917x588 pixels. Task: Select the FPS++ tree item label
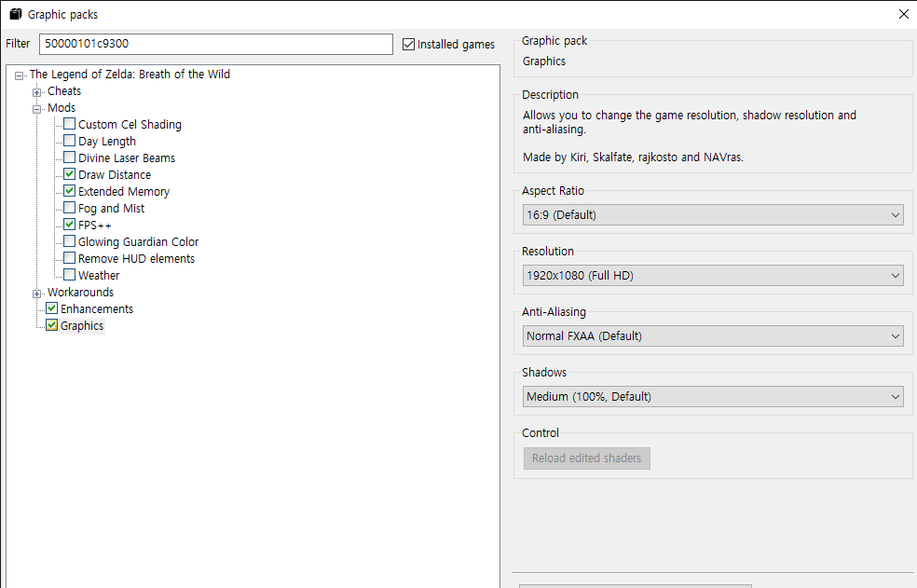click(95, 226)
